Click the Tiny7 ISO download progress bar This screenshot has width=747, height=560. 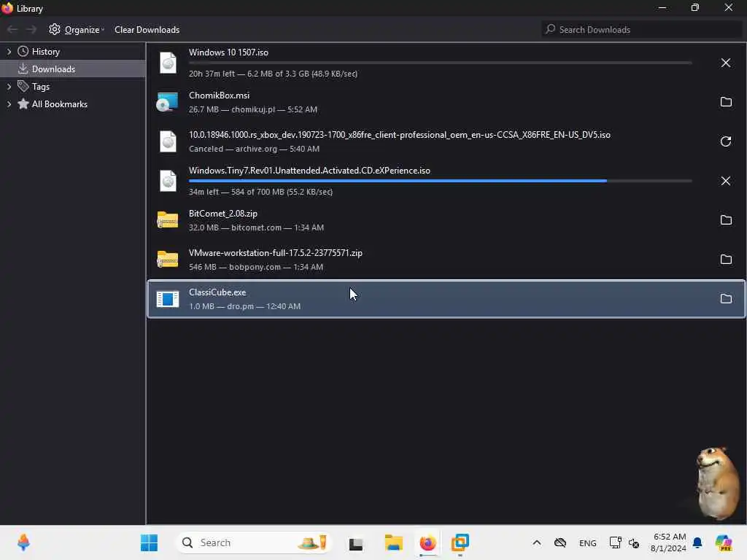point(440,181)
